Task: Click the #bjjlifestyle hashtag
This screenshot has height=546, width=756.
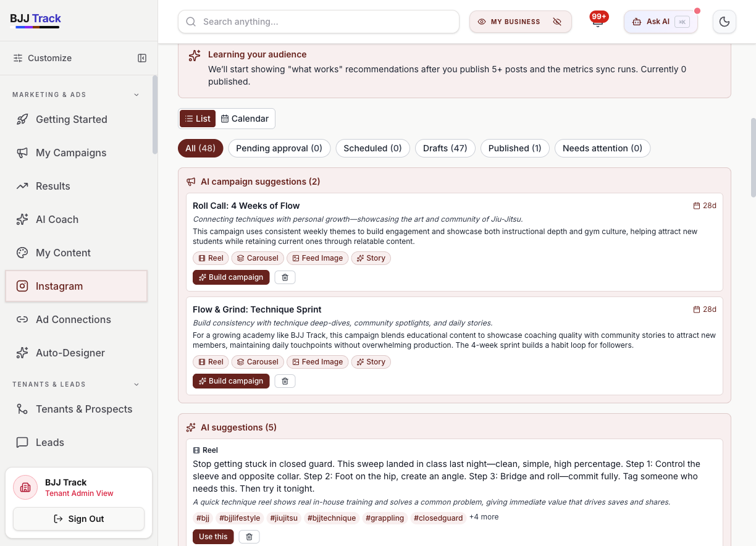Action: point(240,518)
